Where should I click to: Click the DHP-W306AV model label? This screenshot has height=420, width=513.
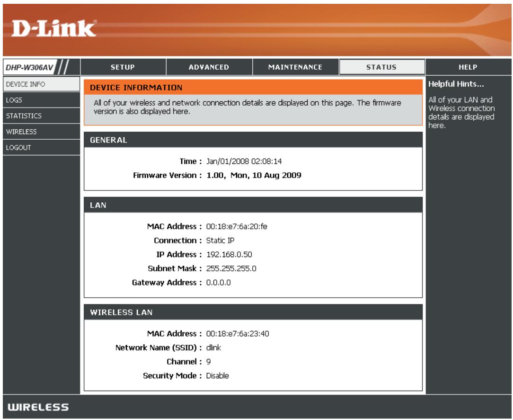point(29,67)
